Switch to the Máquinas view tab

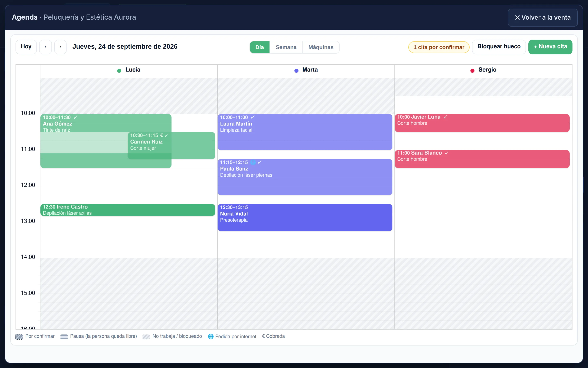click(x=321, y=47)
